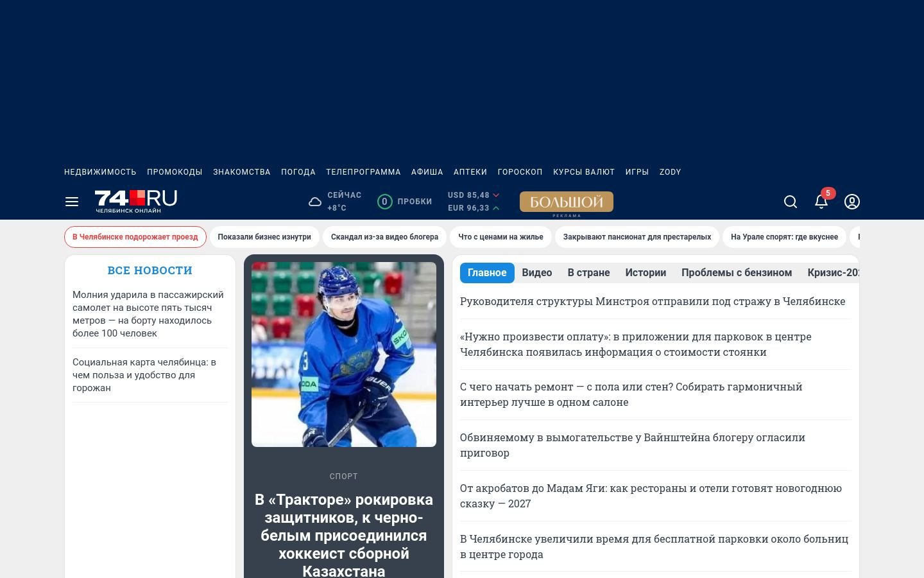Screen dimensions: 924x578
Task: Open КУРСЫ ВАЛЮТ in top navigation
Action: pos(584,172)
